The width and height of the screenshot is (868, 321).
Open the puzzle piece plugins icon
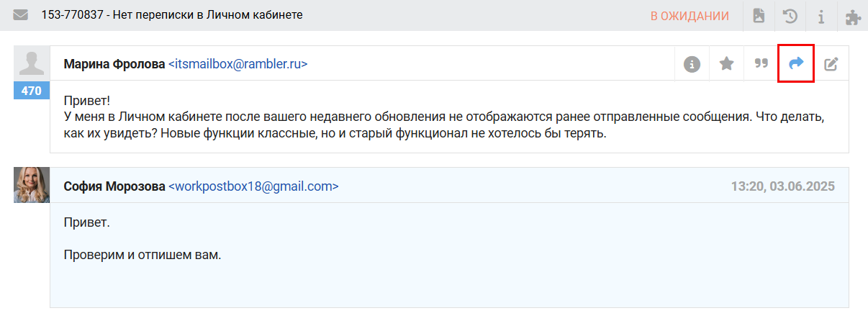pyautogui.click(x=852, y=16)
